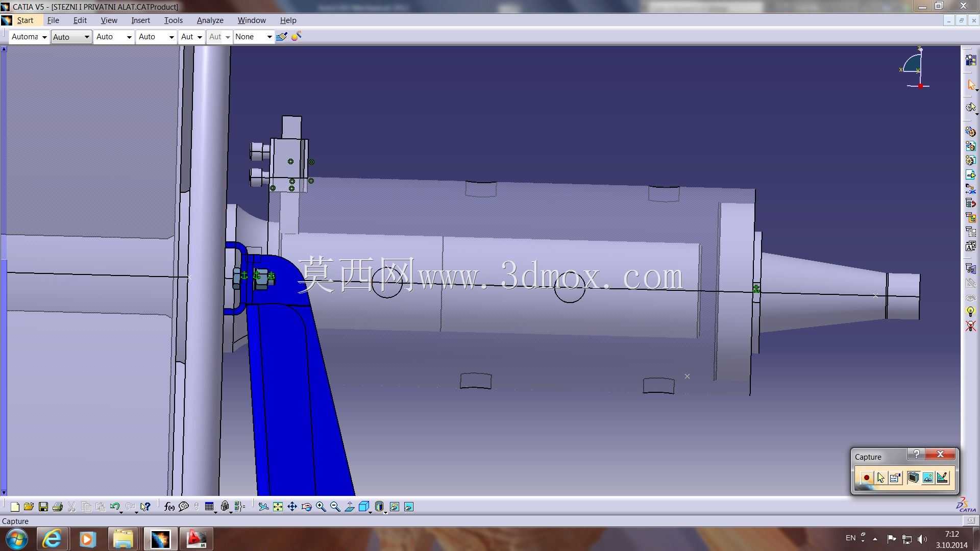The width and height of the screenshot is (980, 551).
Task: Click the What's This help cursor icon
Action: (x=145, y=507)
